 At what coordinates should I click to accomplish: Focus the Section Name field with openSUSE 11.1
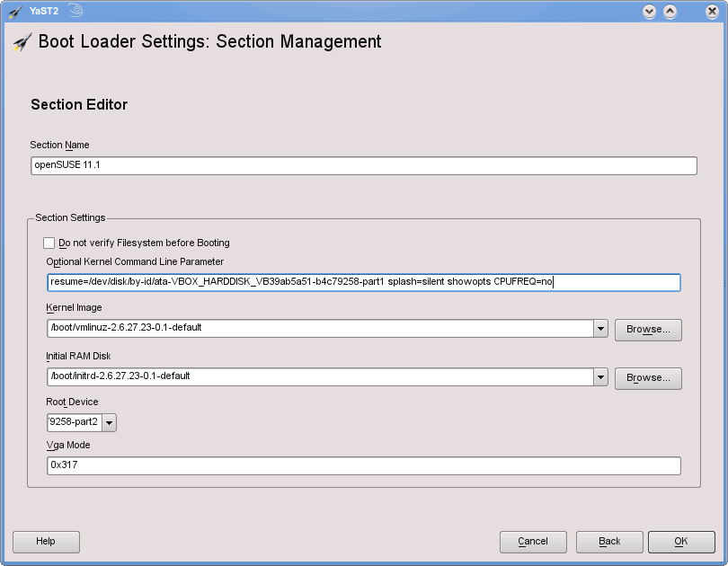[363, 165]
